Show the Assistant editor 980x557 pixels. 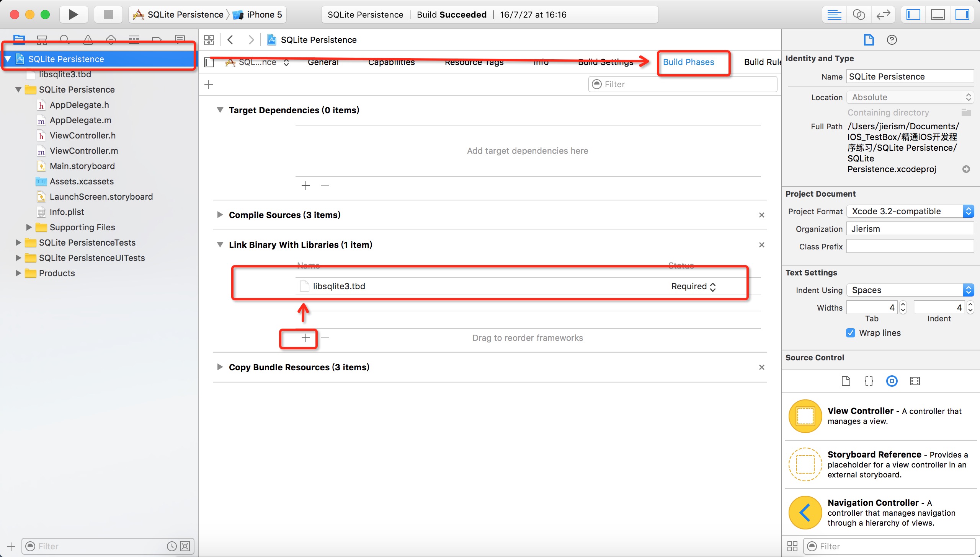859,15
